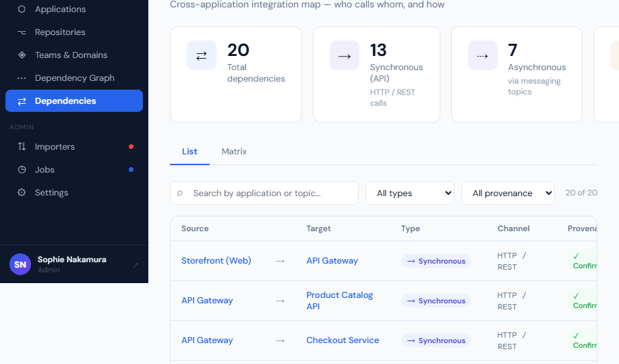619x364 pixels.
Task: Click the sign-out arrow beside Sophie Nakamura
Action: (136, 265)
